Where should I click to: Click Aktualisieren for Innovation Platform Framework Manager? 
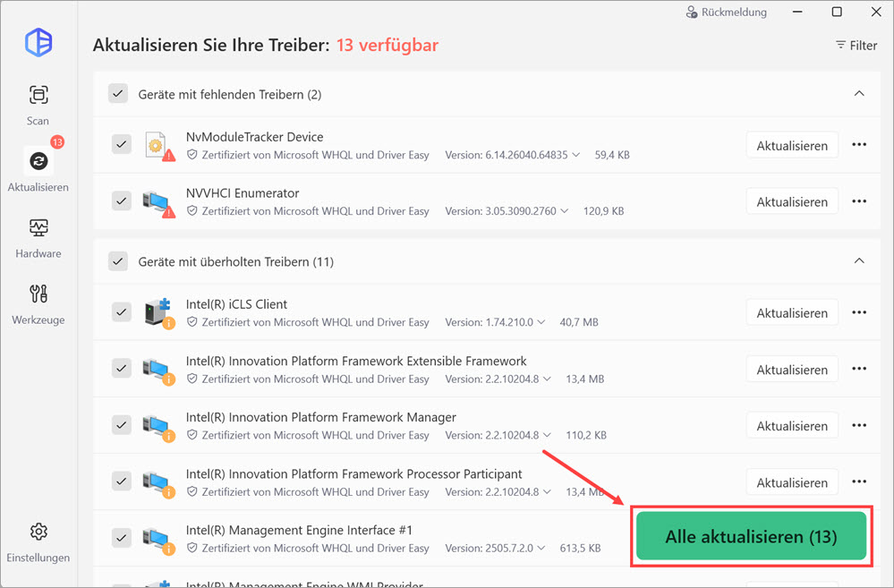792,426
